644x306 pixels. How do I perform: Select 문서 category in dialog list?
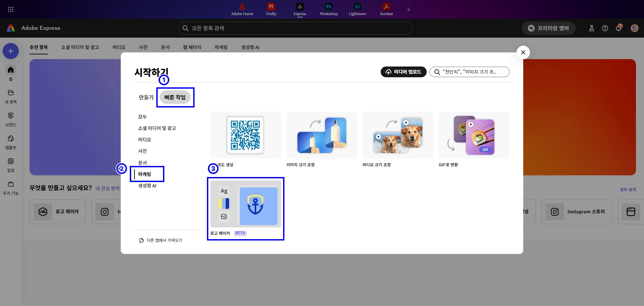143,163
